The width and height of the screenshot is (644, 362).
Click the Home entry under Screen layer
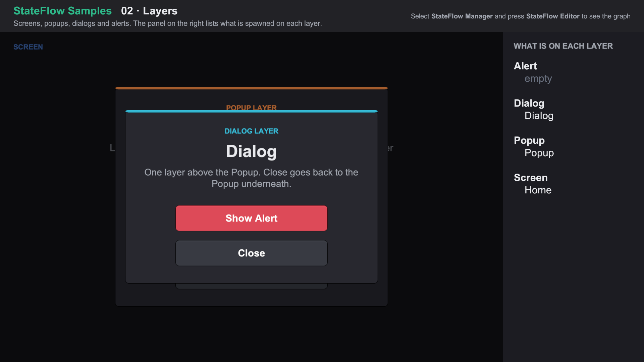[x=538, y=190]
